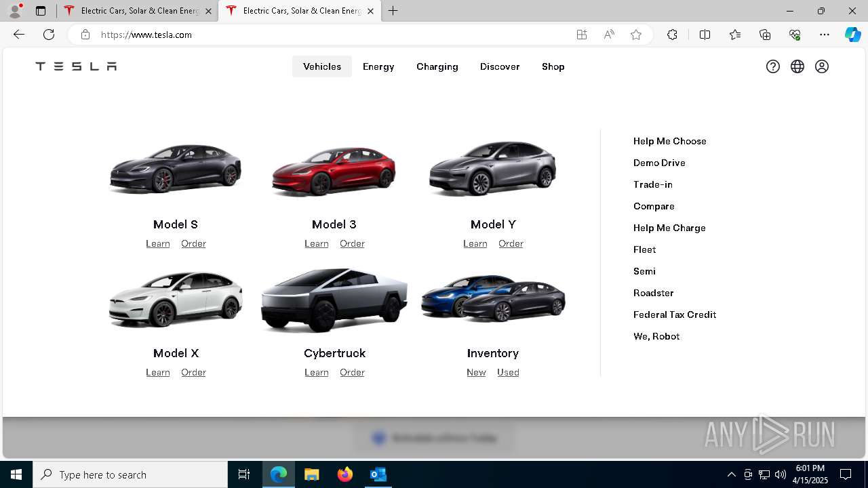Open the Edge profile avatar
This screenshot has width=868, height=488.
coord(15,11)
